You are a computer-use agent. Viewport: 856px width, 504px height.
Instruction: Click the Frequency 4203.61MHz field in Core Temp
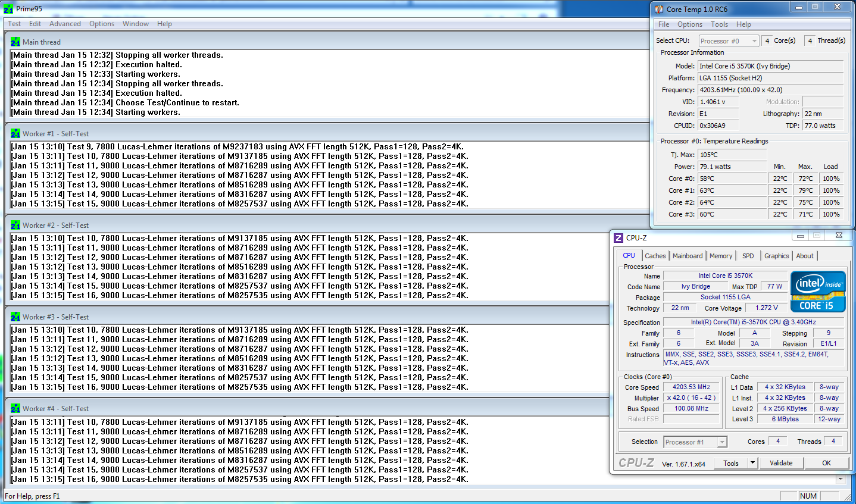tap(771, 90)
